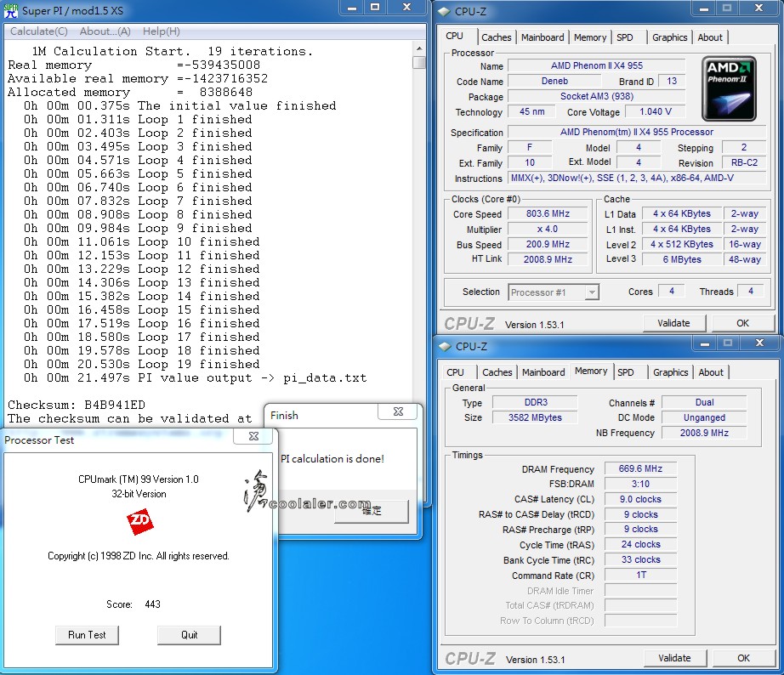This screenshot has height=675, width=784.
Task: Click Validate in the bottom CPU-Z window
Action: tap(674, 658)
